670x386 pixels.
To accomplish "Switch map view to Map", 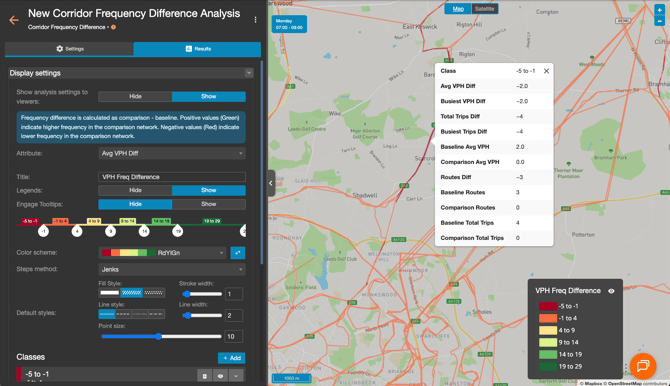I will click(458, 9).
